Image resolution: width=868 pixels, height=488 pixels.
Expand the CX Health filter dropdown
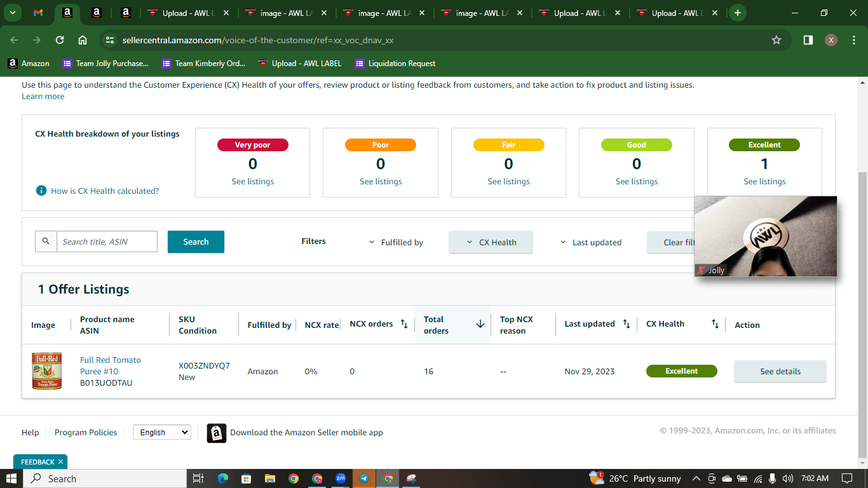491,242
